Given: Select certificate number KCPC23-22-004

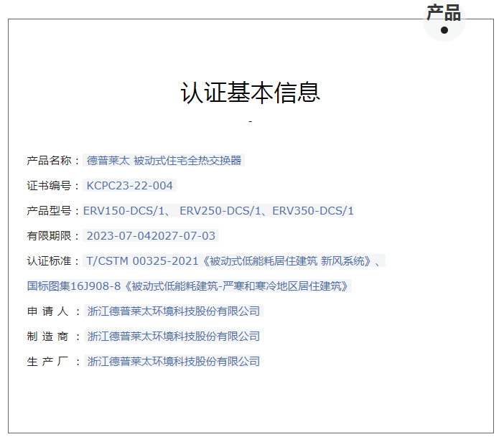Looking at the screenshot, I should pyautogui.click(x=129, y=185).
